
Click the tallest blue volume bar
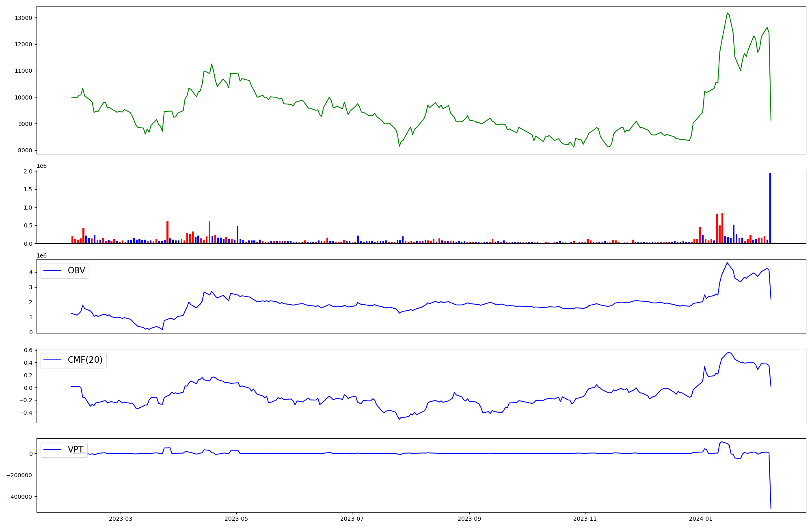[770, 208]
